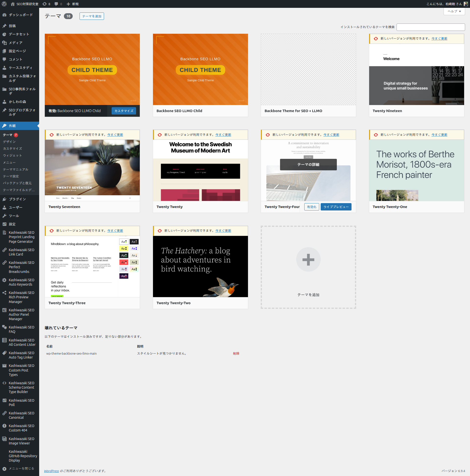The height and width of the screenshot is (476, 470).
Task: Click 今すぐ更新 link for Twenty Nineteen
Action: click(439, 39)
